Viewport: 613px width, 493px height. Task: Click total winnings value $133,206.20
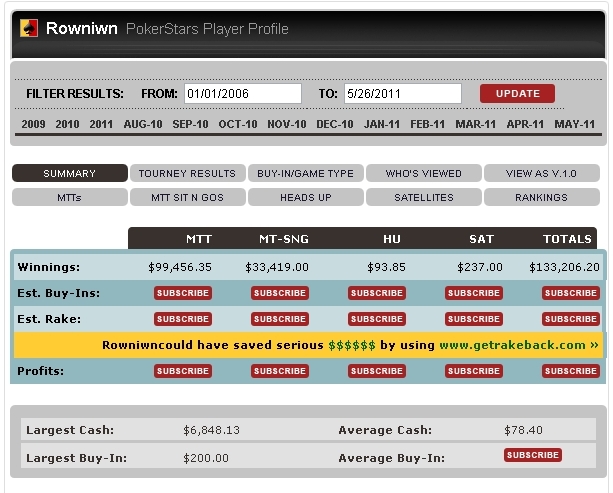click(x=564, y=267)
